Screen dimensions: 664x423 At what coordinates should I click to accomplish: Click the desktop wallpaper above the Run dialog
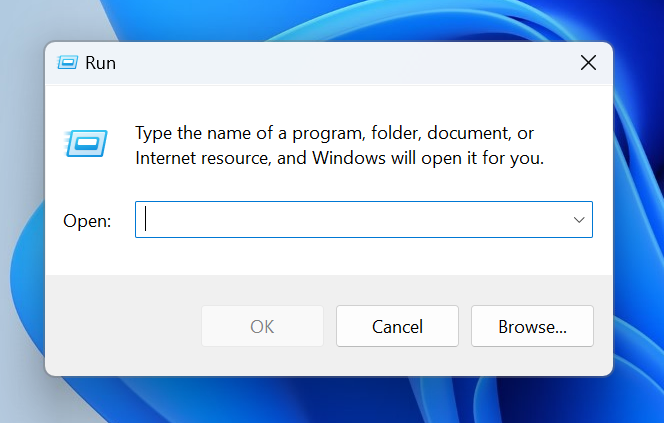tap(330, 18)
